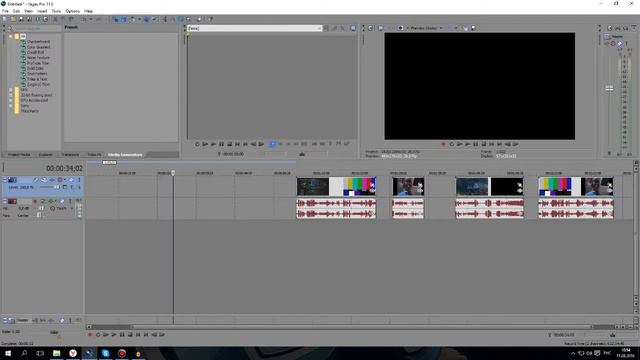
Task: Go to start in timeline transport bar
Action: (x=138, y=335)
